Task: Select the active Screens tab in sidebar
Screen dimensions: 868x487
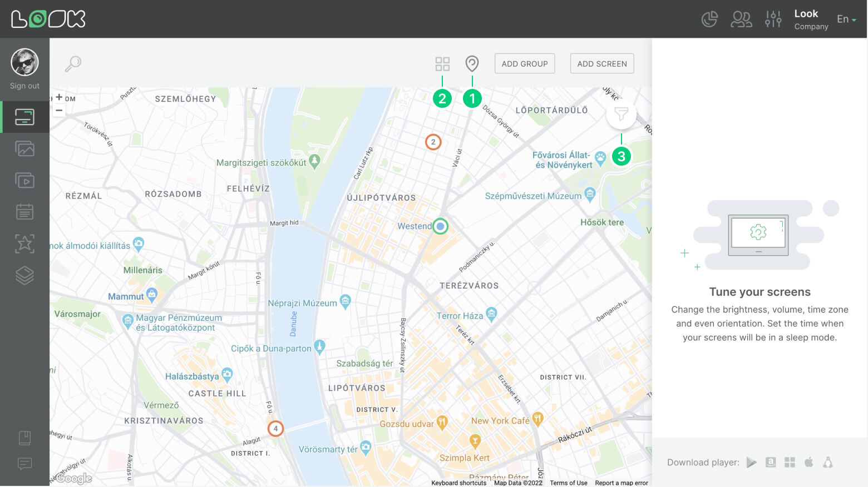Action: tap(24, 117)
